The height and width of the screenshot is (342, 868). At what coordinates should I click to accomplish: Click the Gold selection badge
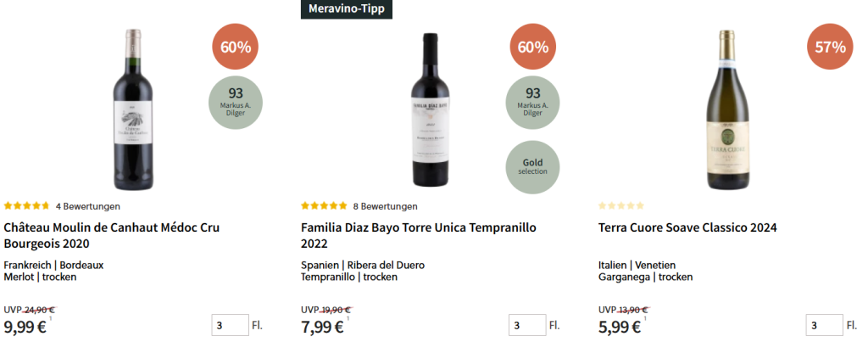533,166
